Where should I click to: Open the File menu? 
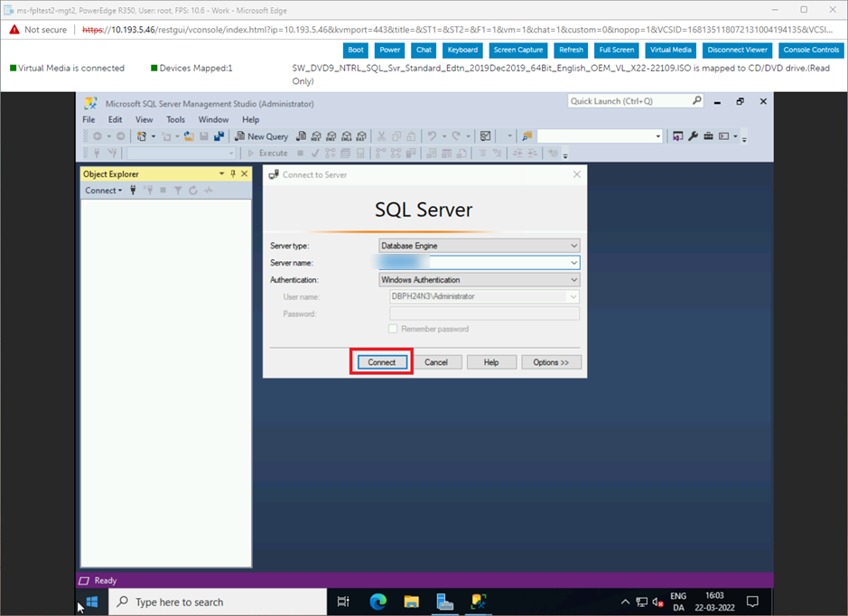(89, 119)
